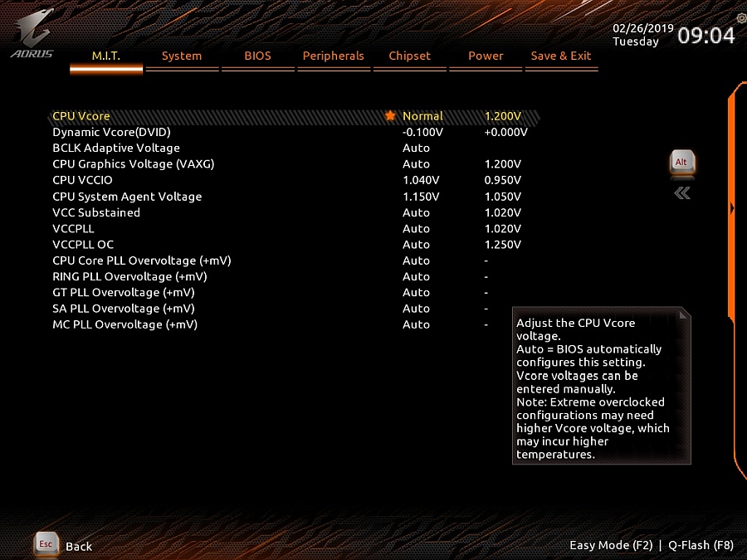Select CPU System Agent Voltage
Image resolution: width=747 pixels, height=560 pixels.
(x=127, y=197)
